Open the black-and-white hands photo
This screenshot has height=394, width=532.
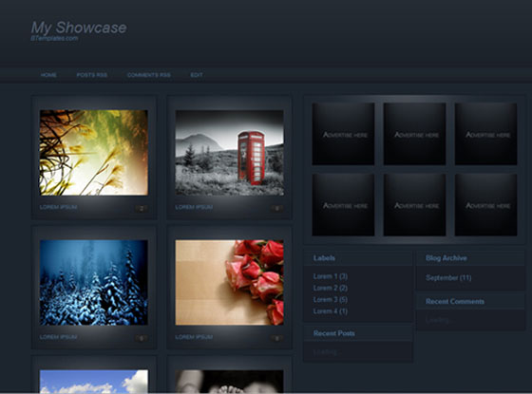click(x=229, y=382)
